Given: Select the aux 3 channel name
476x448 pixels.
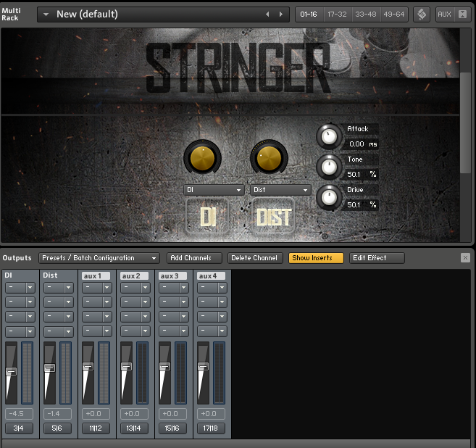Looking at the screenshot, I should click(172, 275).
